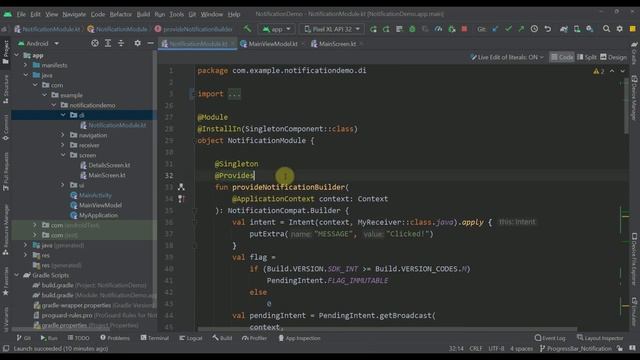Toggle the Project tool window strip button
Image resolution: width=640 pixels, height=360 pixels.
pos(5,52)
